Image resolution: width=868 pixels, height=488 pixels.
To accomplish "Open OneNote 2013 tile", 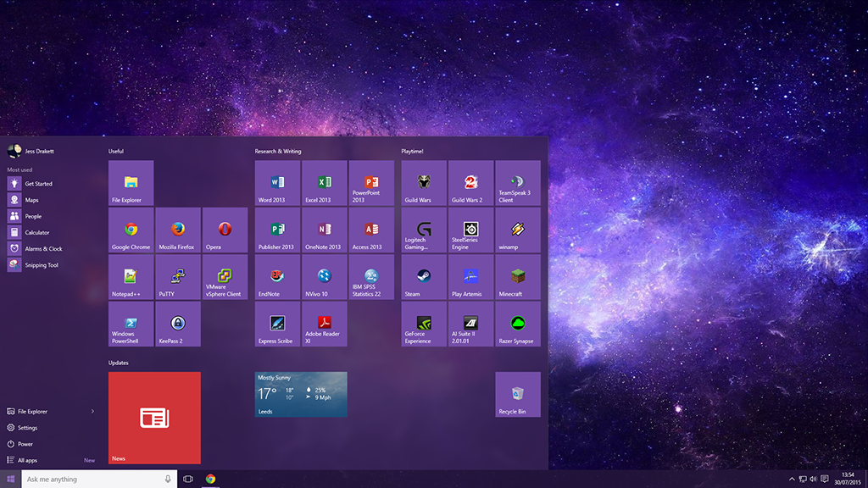I will (325, 230).
